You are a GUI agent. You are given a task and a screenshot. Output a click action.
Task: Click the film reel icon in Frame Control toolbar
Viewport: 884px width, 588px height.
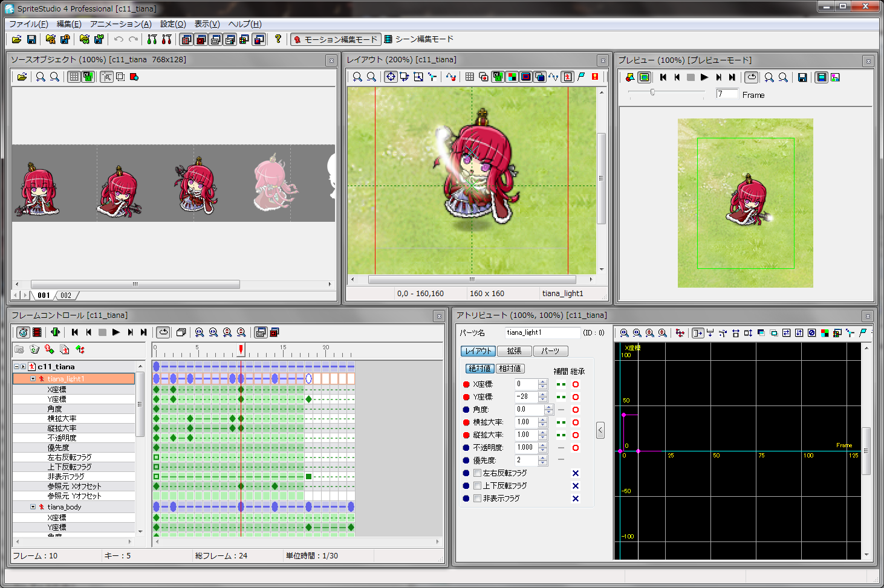(37, 332)
